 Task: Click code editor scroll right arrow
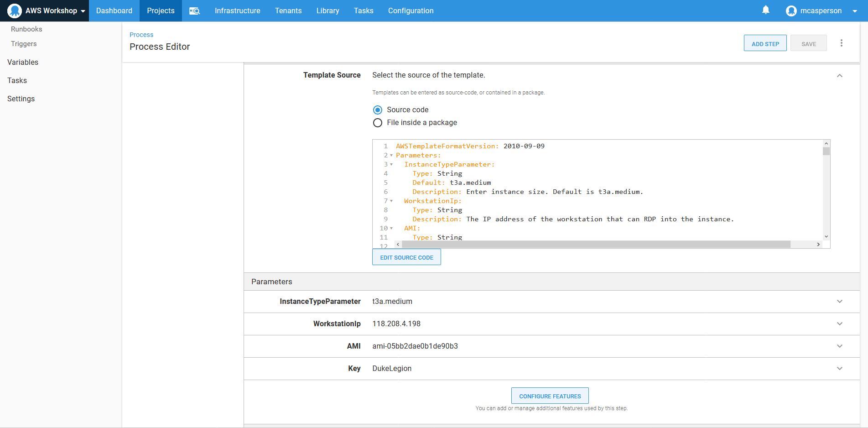pos(818,245)
